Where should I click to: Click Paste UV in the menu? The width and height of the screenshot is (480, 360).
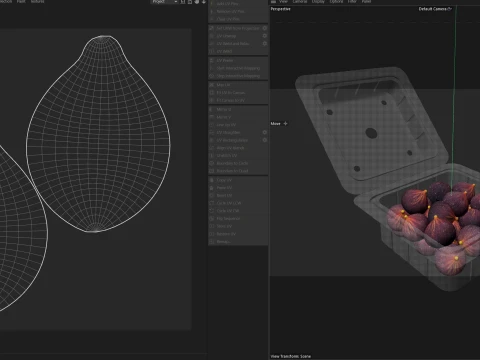(x=238, y=188)
